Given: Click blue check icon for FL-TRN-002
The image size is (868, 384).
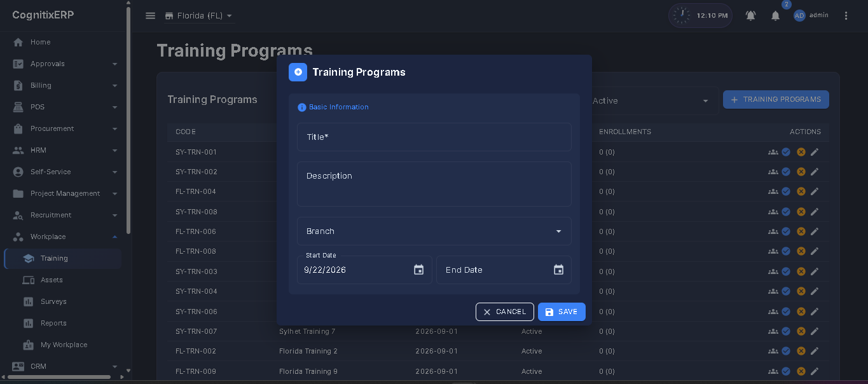Looking at the screenshot, I should 786,351.
